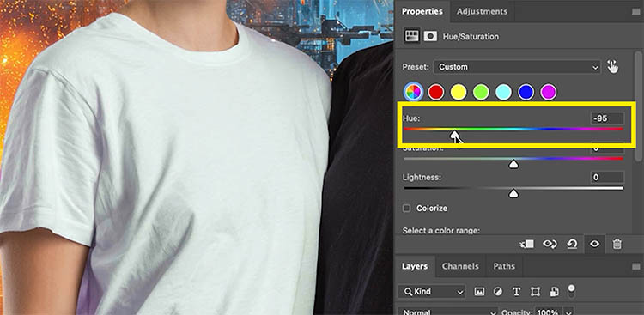
Task: Click the Hue value field showing -95
Action: point(607,118)
